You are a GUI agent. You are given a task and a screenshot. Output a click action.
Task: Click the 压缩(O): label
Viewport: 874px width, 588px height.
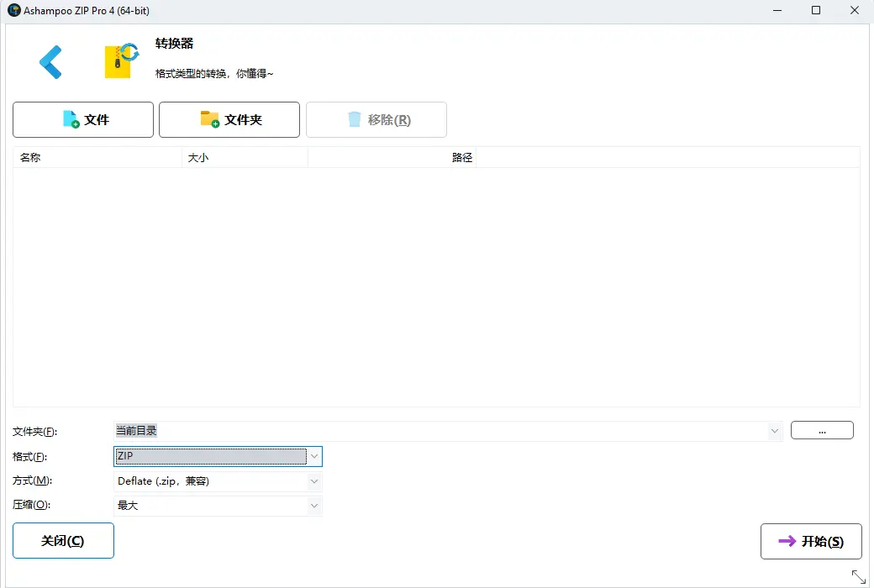[31, 505]
